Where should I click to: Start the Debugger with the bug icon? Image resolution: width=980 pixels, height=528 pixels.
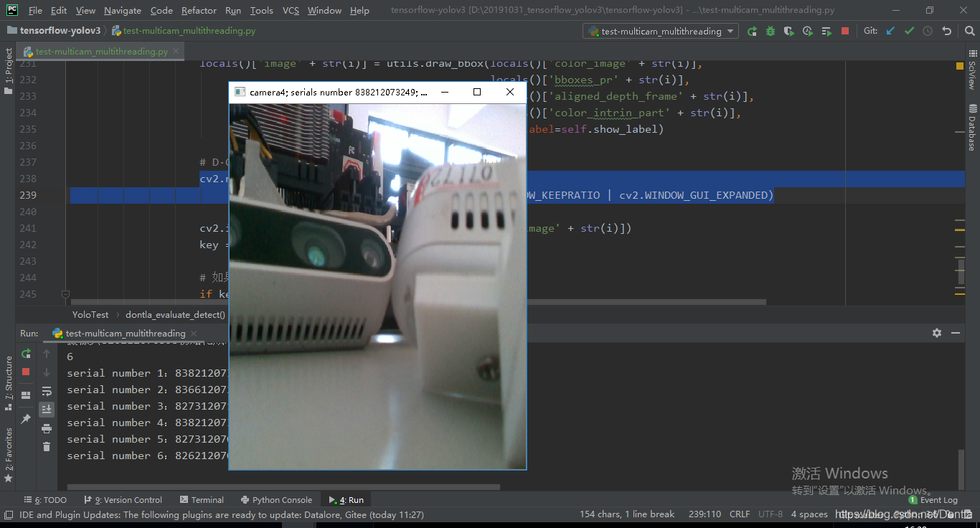771,30
